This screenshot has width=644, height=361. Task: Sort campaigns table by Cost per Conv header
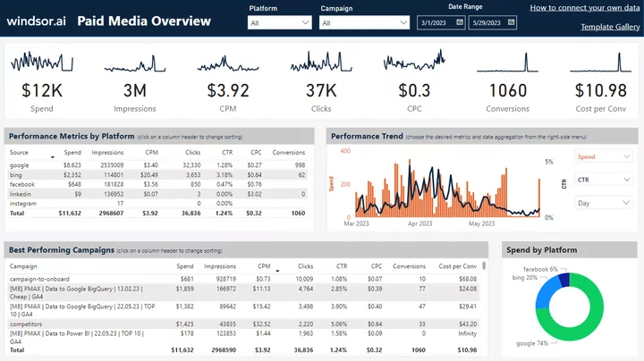click(x=458, y=266)
